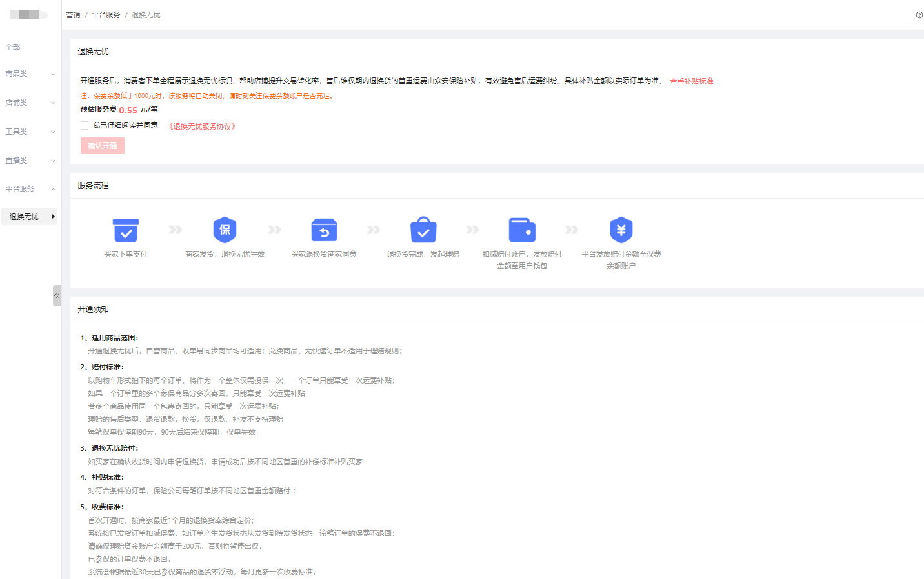
Task: Click the buyer order payment step icon
Action: (126, 230)
